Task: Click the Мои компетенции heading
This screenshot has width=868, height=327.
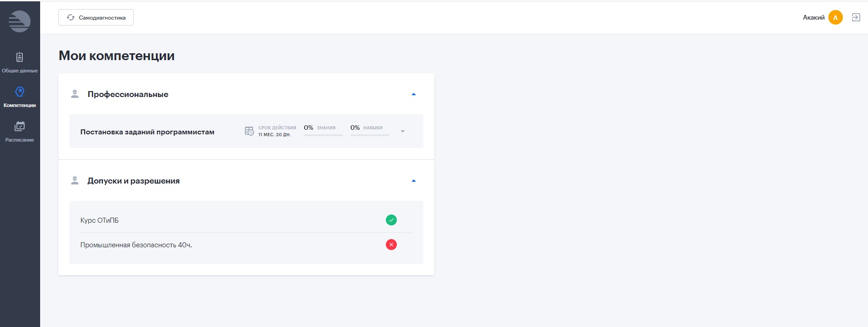Action: 117,56
